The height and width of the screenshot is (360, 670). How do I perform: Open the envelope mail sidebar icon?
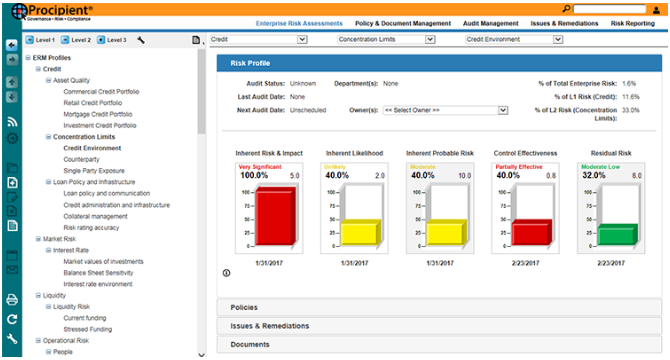pos(12,270)
